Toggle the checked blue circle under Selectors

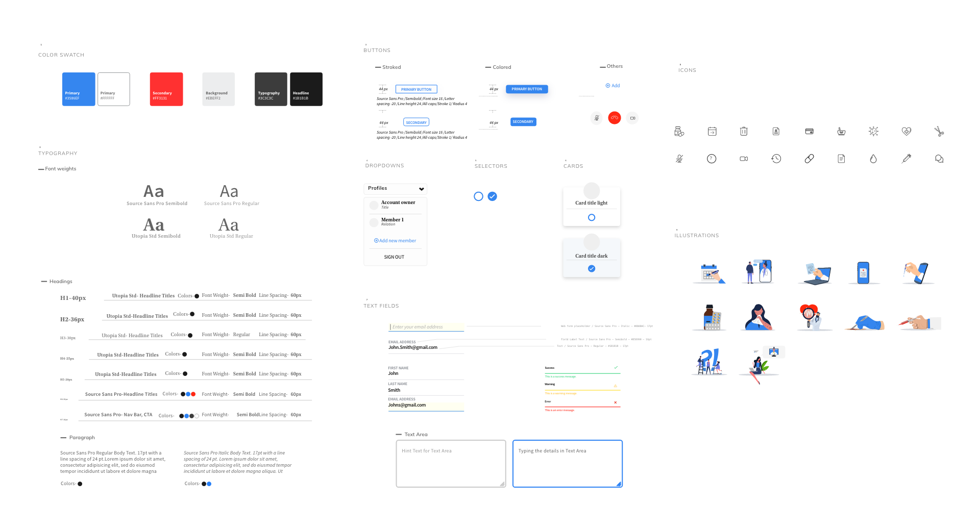[x=493, y=196]
